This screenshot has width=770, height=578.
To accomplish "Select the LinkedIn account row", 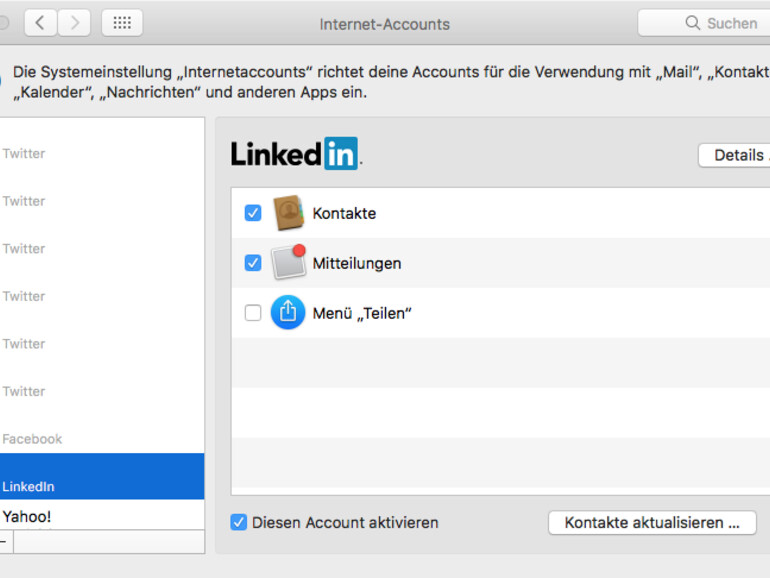I will (102, 476).
